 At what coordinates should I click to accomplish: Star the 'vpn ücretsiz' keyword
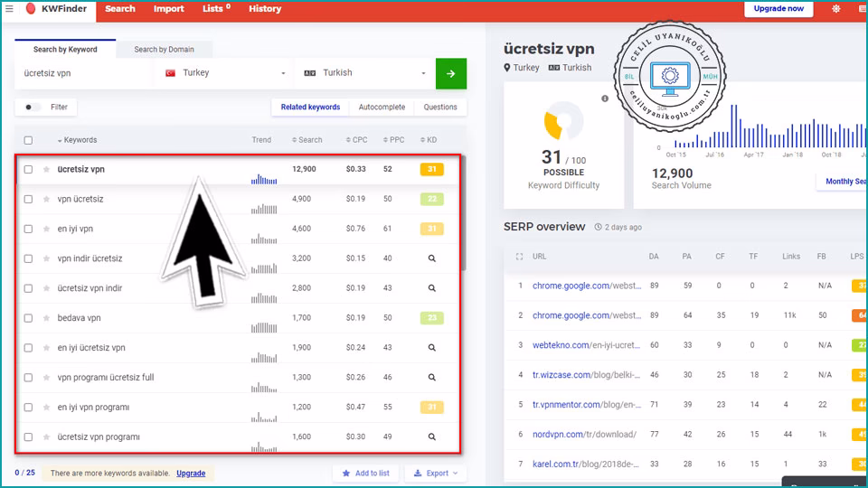coord(46,199)
